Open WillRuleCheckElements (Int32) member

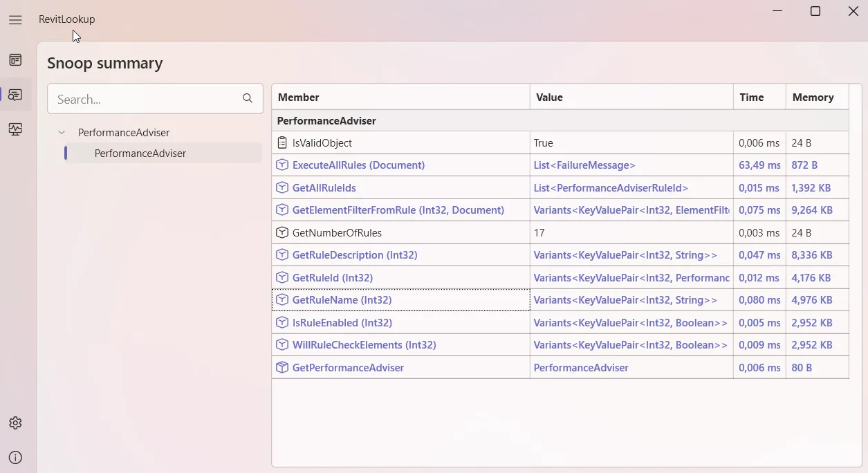364,345
